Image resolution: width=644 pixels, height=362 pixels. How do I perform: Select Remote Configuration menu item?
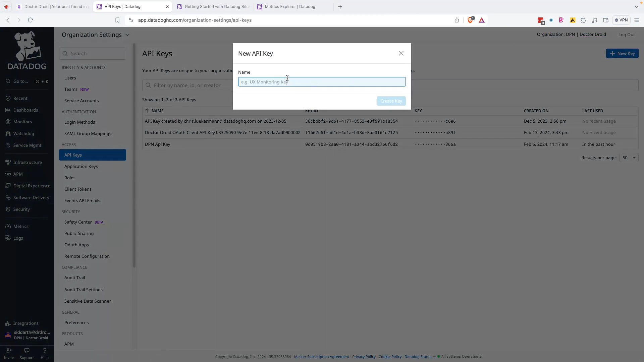87,256
